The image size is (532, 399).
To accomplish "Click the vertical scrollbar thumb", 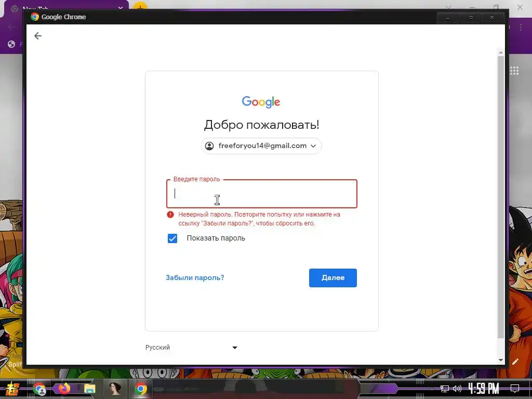I will click(x=501, y=197).
